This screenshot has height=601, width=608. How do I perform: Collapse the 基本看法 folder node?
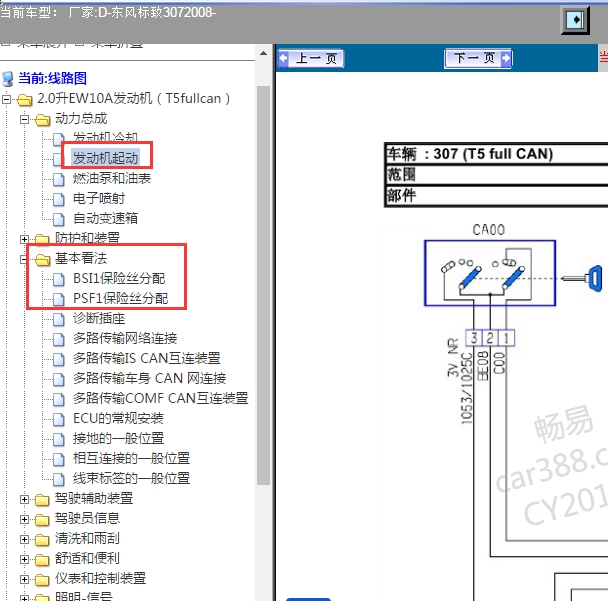pos(24,259)
